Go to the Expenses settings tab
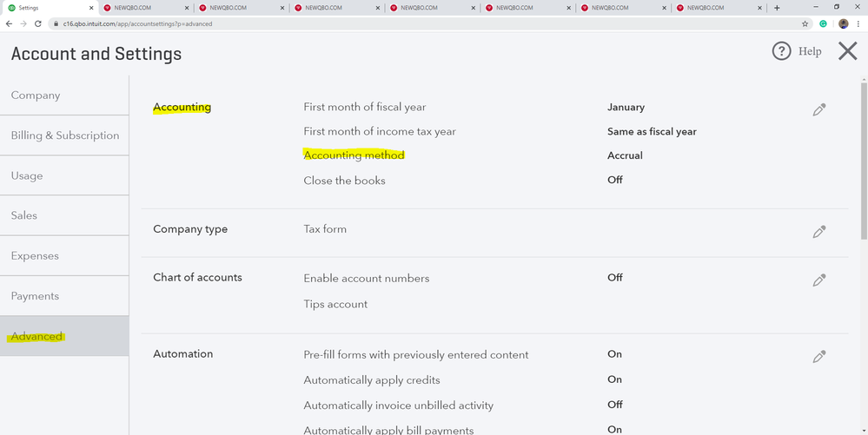This screenshot has width=868, height=435. coord(35,256)
